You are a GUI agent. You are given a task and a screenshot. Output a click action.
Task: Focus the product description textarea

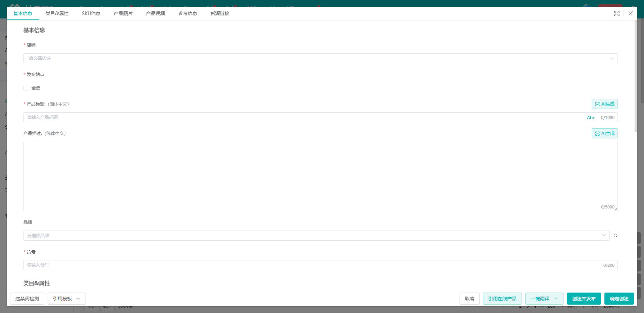pos(320,177)
